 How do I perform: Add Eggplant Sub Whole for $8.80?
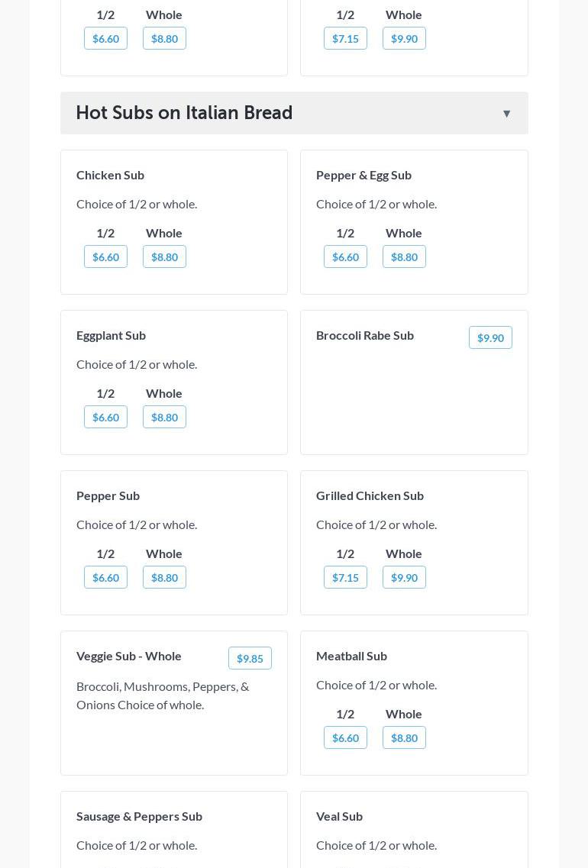pos(164,418)
